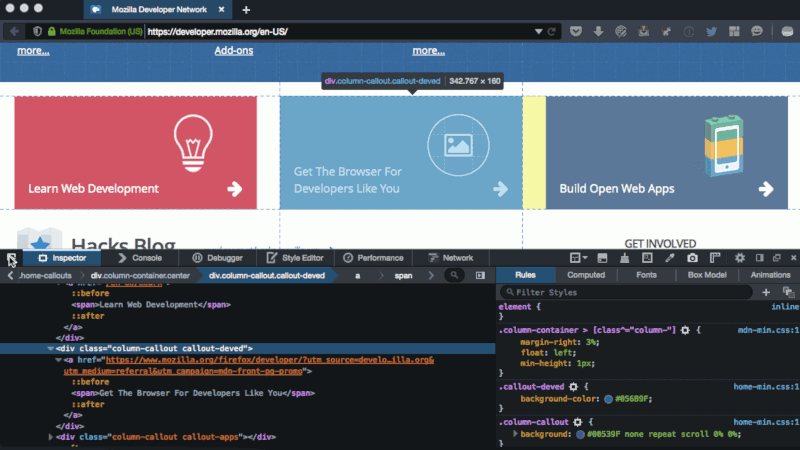The width and height of the screenshot is (800, 450).
Task: Select the Box Model sidebar tab
Action: click(x=707, y=275)
